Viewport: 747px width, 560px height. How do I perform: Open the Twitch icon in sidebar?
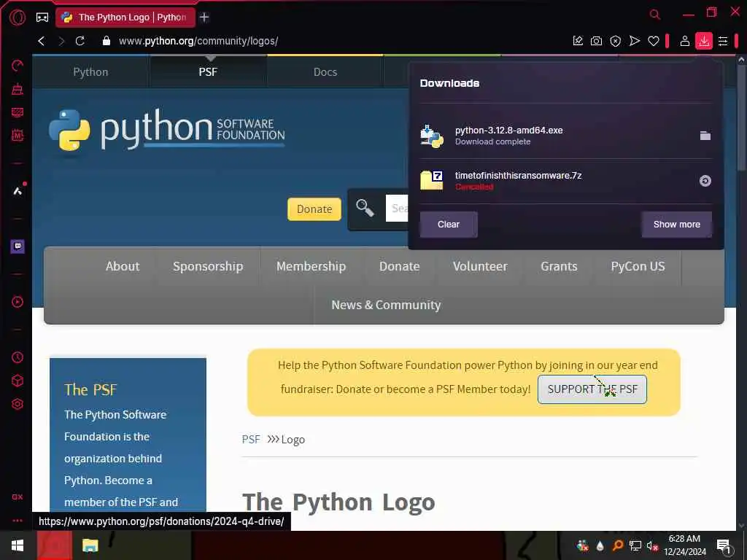pyautogui.click(x=18, y=246)
